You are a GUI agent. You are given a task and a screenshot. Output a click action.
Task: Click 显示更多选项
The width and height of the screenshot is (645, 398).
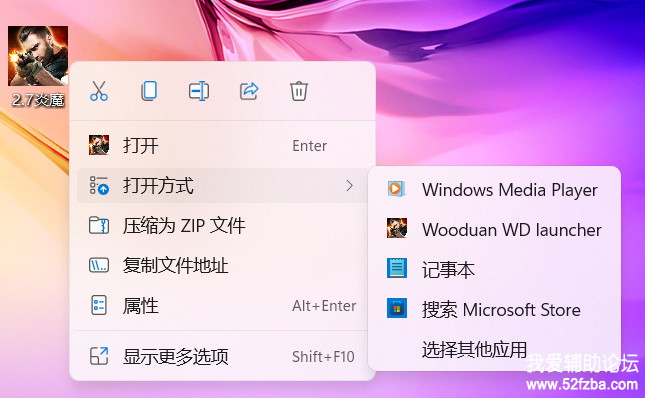(222, 356)
